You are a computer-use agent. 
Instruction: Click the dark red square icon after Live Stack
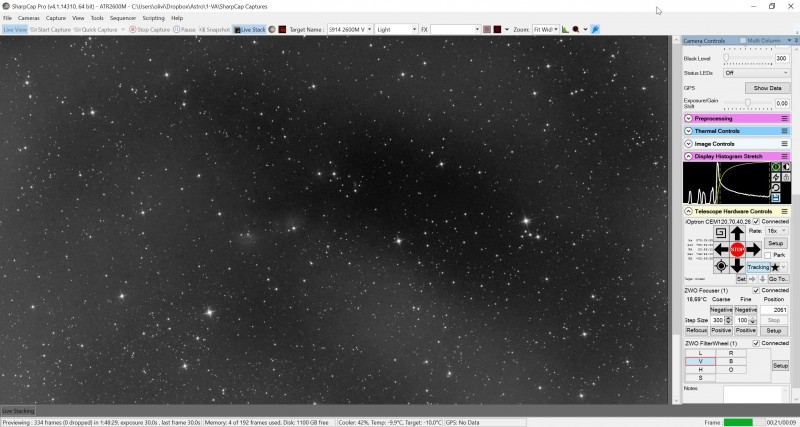[x=282, y=30]
